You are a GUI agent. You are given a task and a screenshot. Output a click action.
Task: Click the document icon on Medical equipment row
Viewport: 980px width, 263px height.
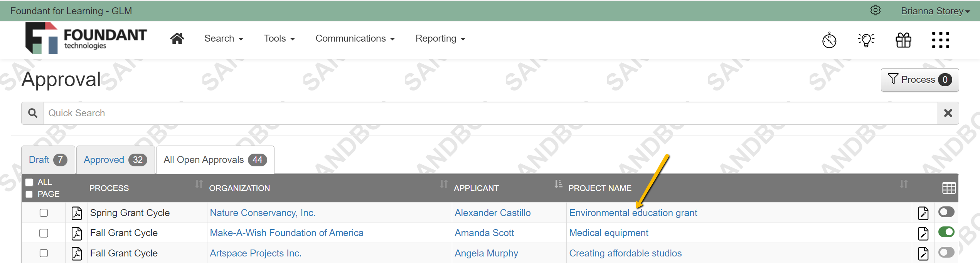[924, 233]
